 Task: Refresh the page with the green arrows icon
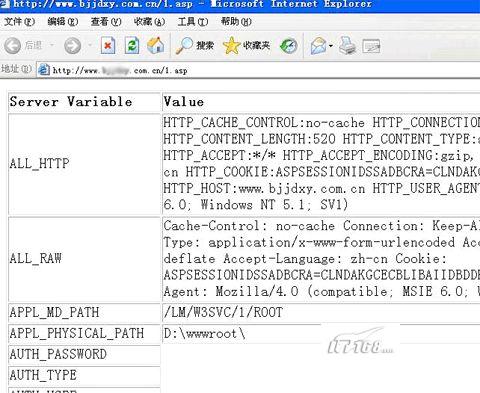[132, 45]
